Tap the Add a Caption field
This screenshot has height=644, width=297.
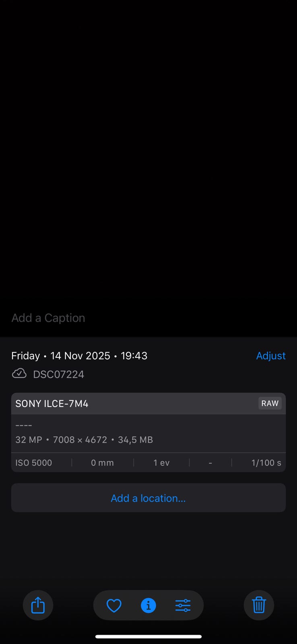48,318
